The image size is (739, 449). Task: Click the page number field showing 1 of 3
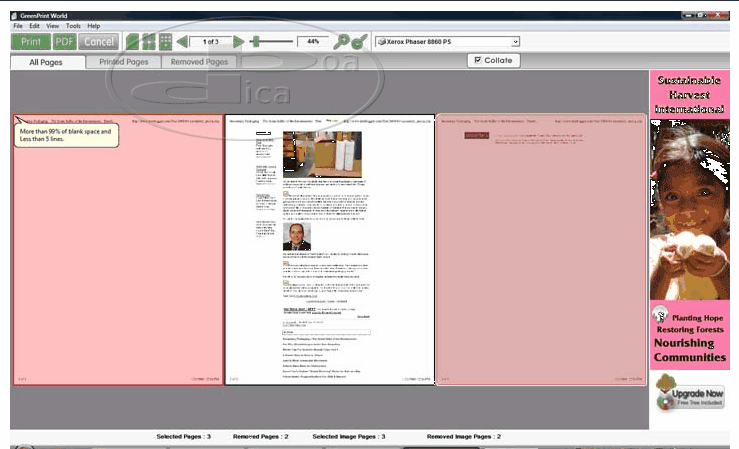pyautogui.click(x=210, y=42)
